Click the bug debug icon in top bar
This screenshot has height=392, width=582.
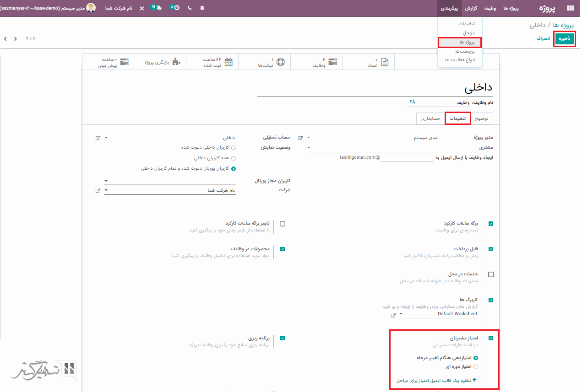coord(202,8)
